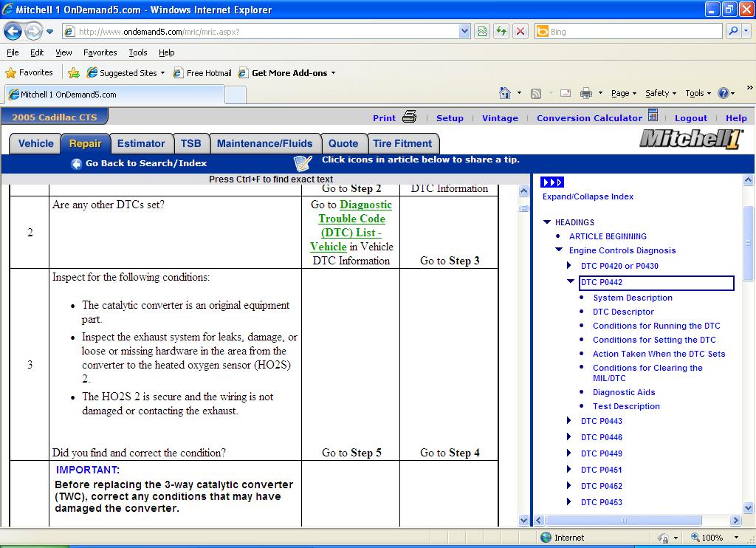Open the Tools menu in the menu bar

pos(138,52)
